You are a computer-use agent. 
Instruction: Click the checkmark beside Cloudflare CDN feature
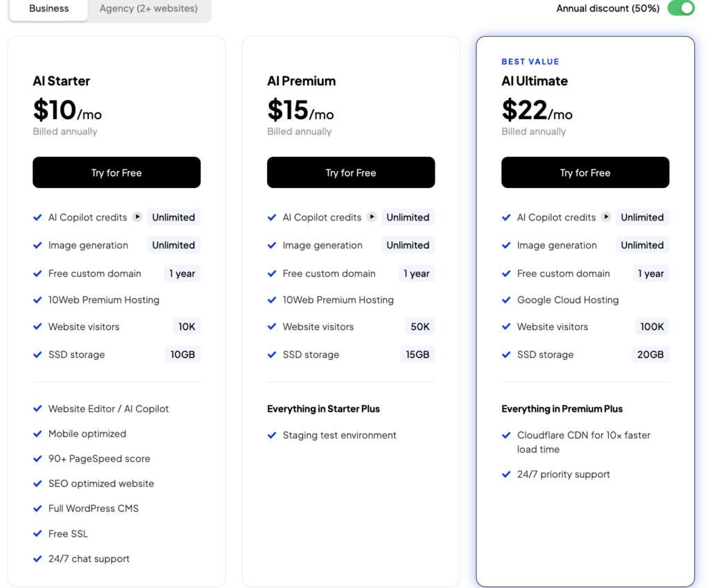(507, 435)
